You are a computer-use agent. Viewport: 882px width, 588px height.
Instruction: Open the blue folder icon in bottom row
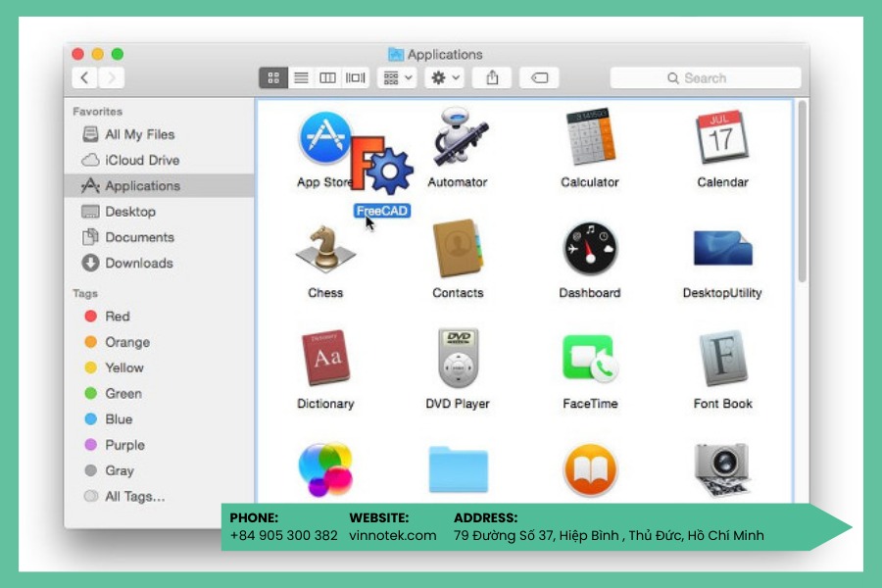[458, 469]
